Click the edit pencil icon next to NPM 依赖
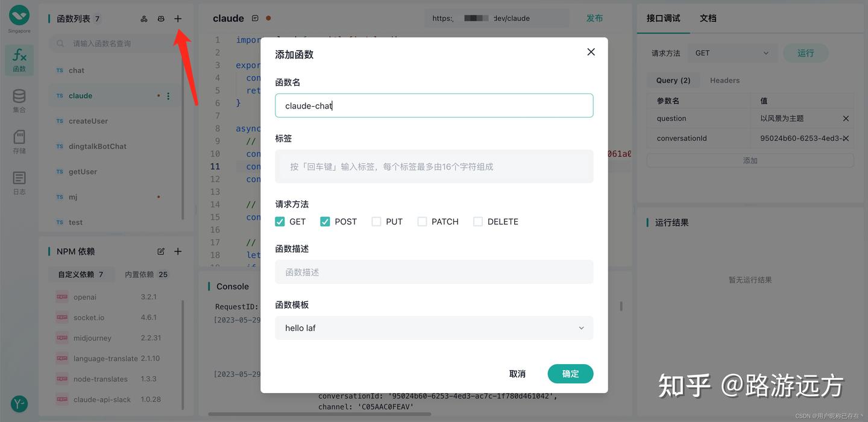 (161, 251)
